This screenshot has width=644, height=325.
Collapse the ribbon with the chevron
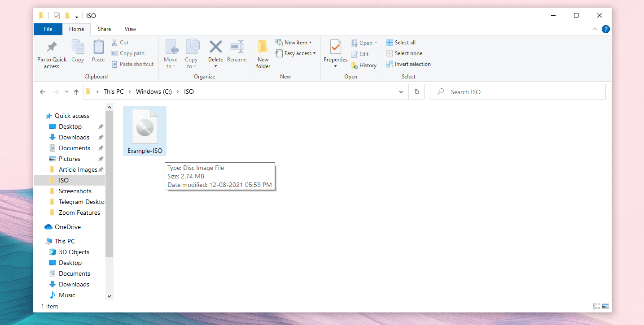[x=595, y=30]
